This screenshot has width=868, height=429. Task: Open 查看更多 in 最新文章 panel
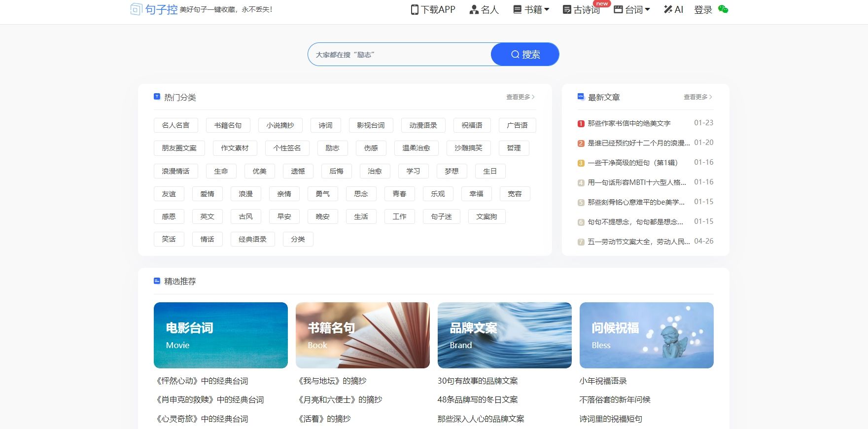click(x=698, y=97)
